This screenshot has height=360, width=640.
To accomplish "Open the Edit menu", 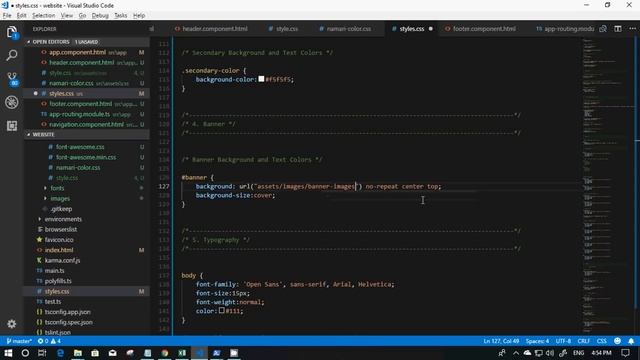I will click(22, 16).
